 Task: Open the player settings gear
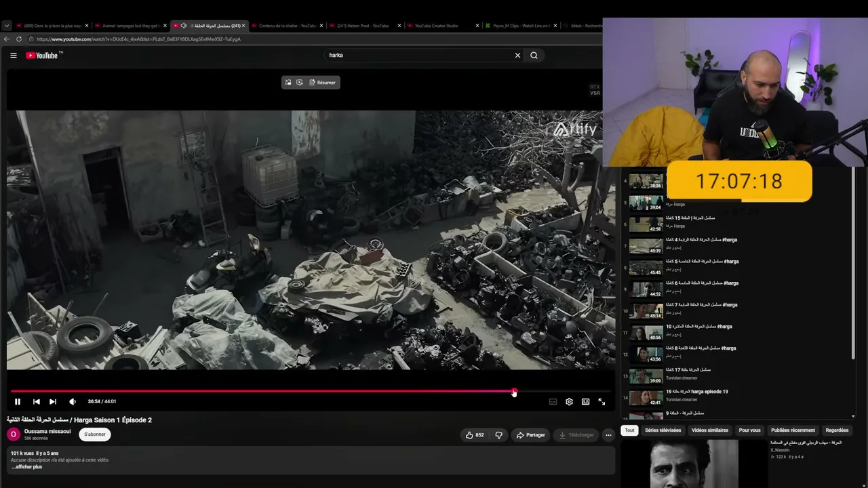[569, 402]
